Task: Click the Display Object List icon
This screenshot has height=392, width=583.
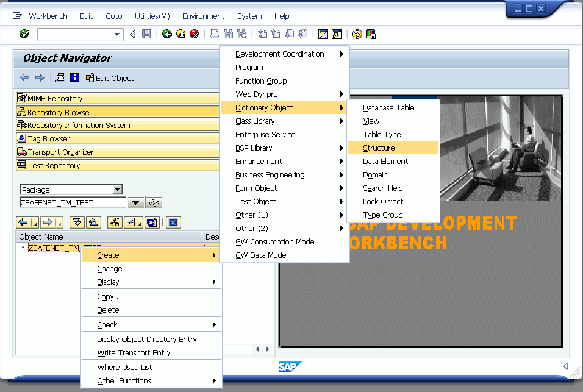Action: pos(60,77)
